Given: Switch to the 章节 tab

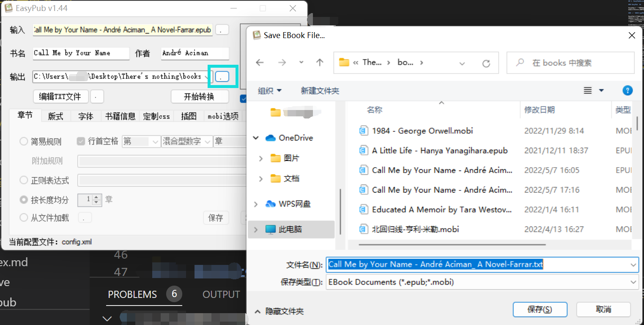Looking at the screenshot, I should [25, 116].
